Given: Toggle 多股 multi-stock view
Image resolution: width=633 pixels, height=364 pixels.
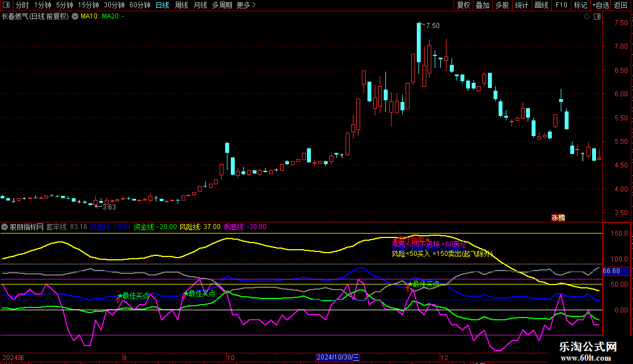Looking at the screenshot, I should [502, 5].
